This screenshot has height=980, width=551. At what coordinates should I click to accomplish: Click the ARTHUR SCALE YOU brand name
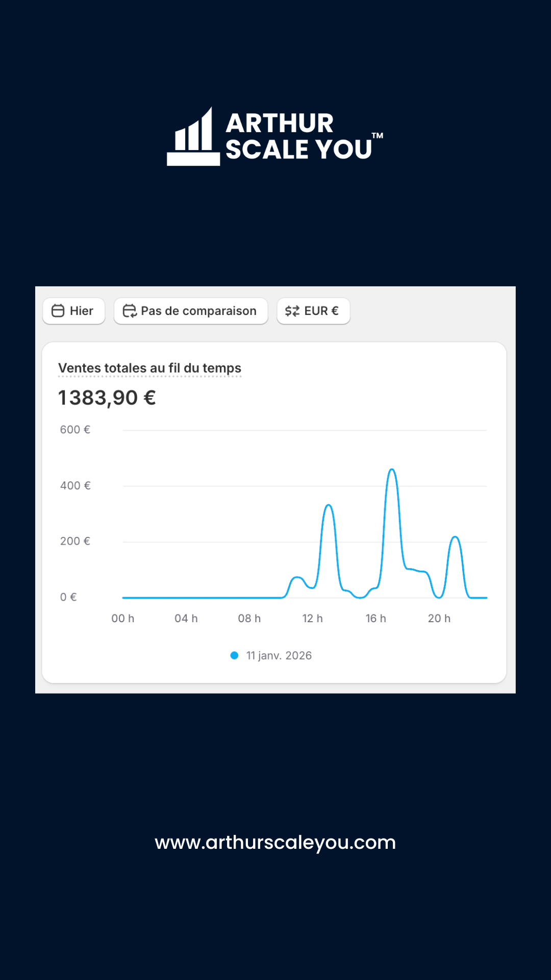(304, 136)
